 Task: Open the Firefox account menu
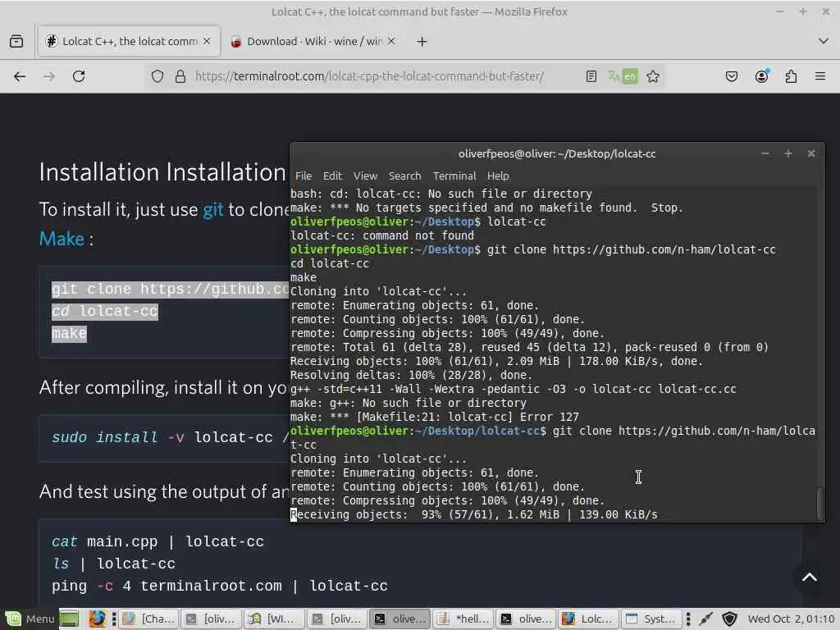761,76
